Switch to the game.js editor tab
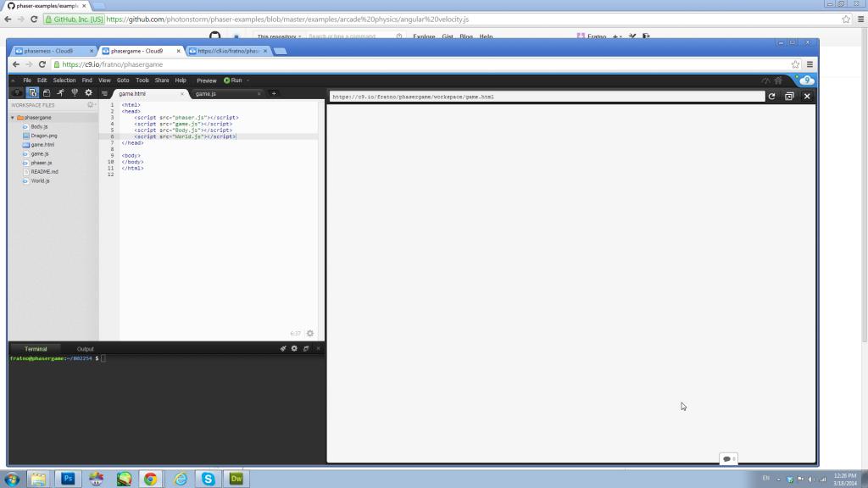The width and height of the screenshot is (868, 488). pos(206,93)
